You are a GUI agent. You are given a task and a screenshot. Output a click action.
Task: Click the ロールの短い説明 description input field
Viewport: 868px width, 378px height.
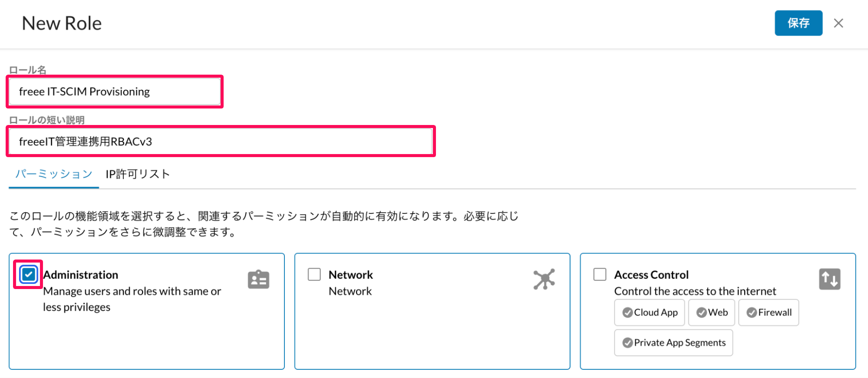tap(221, 141)
